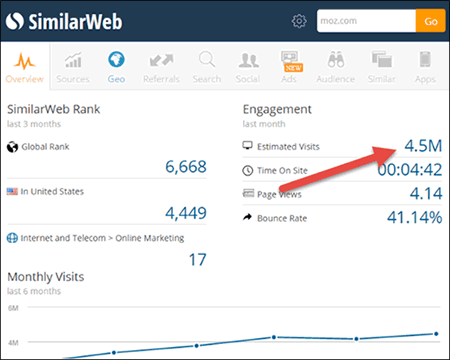Click the Monthly Visits heading
This screenshot has width=450, height=360.
46,277
